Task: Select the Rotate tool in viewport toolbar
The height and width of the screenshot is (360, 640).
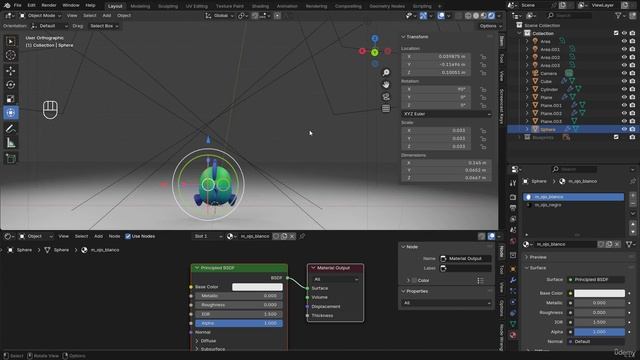Action: (11, 84)
